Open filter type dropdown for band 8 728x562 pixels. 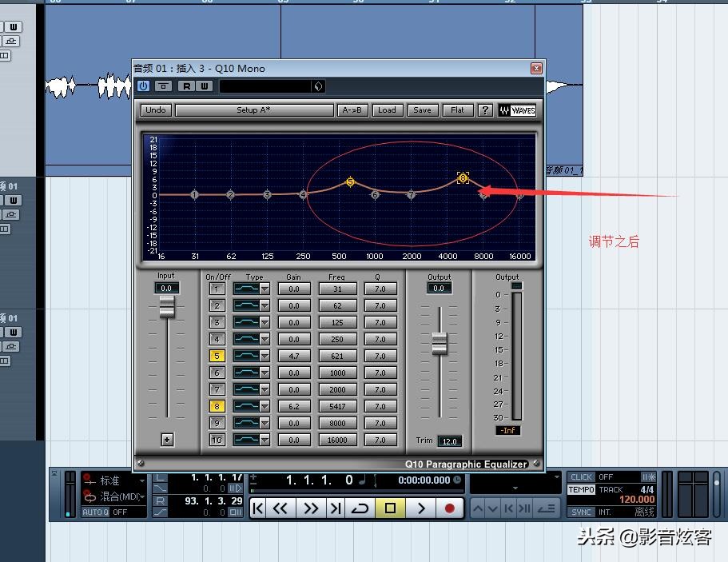click(x=265, y=406)
